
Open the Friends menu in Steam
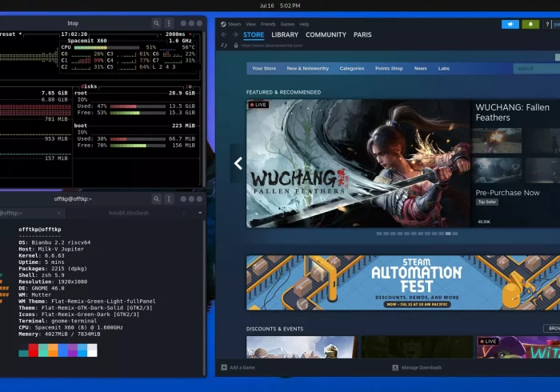tap(268, 24)
